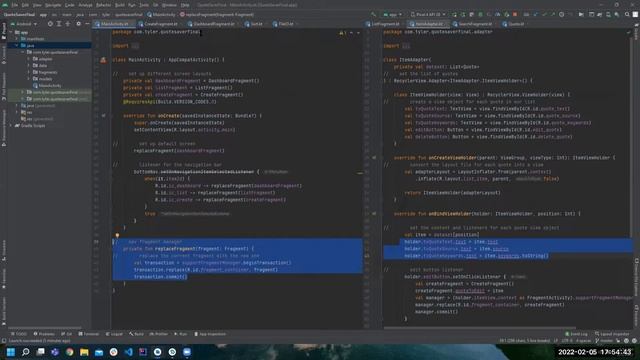Select the adapter package in project tree
The image size is (640, 360).
click(43, 59)
